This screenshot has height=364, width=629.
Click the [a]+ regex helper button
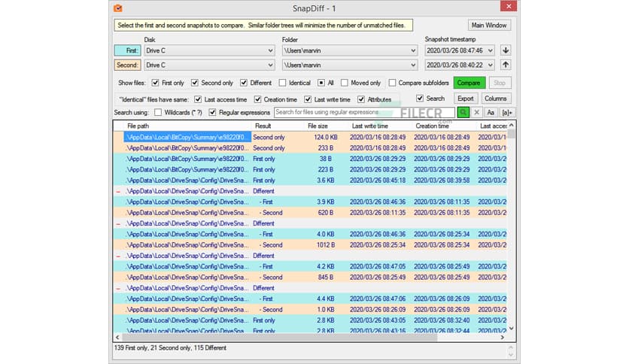coord(506,112)
